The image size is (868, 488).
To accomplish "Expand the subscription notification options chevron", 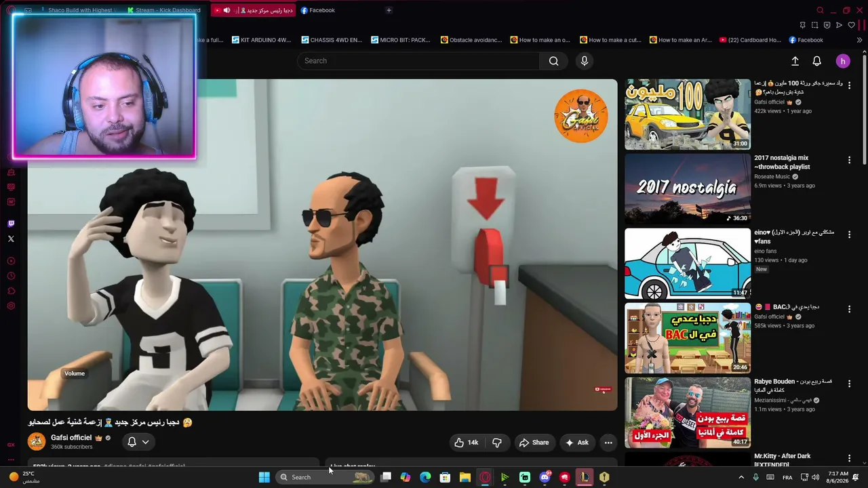I will pyautogui.click(x=145, y=442).
